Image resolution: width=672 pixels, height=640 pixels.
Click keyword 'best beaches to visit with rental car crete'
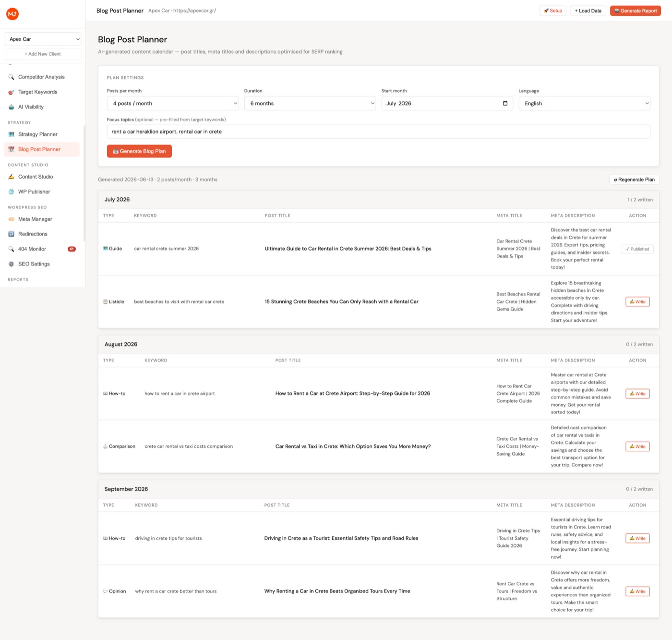(179, 302)
